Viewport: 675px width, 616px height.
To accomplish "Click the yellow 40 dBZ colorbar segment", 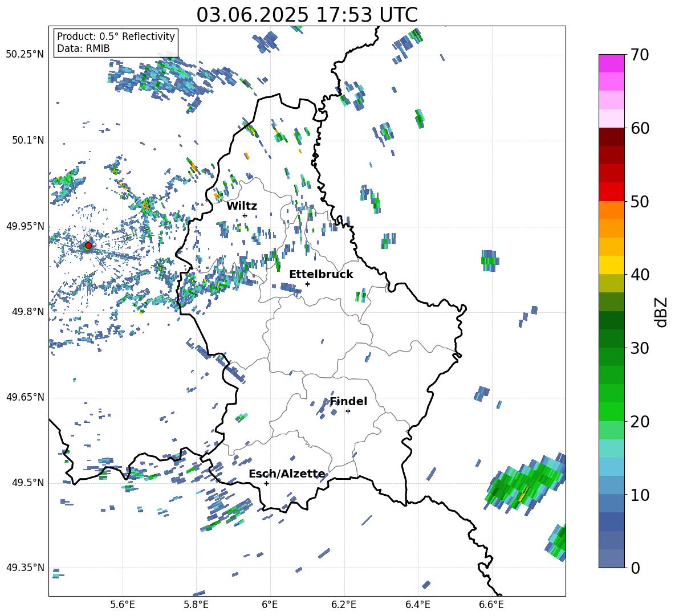I will 611,265.
